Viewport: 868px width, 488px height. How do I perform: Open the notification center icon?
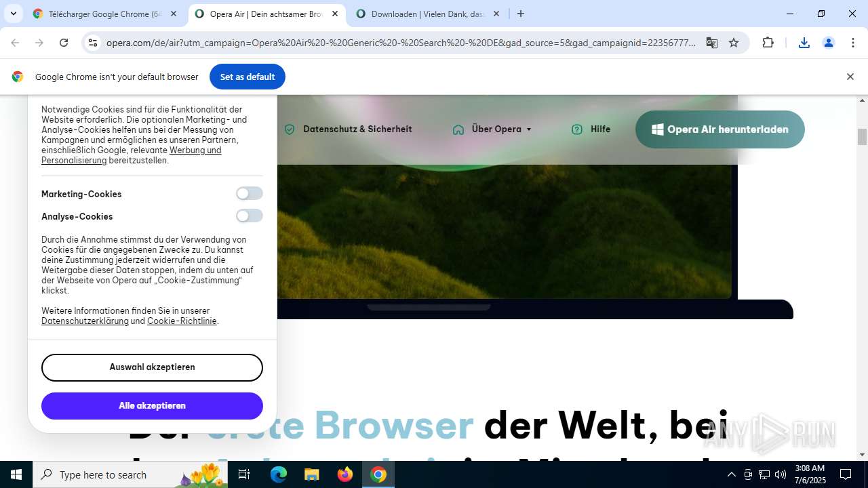pos(846,474)
